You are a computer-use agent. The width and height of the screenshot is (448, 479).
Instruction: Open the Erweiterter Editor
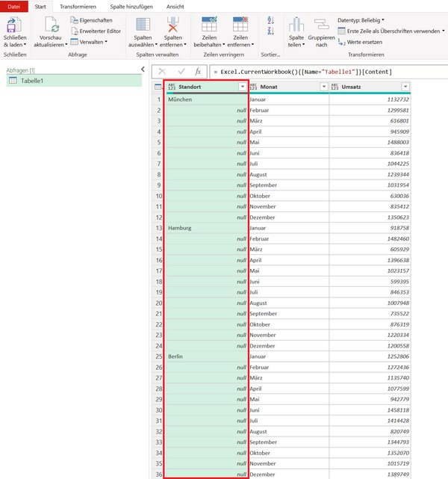coord(96,31)
